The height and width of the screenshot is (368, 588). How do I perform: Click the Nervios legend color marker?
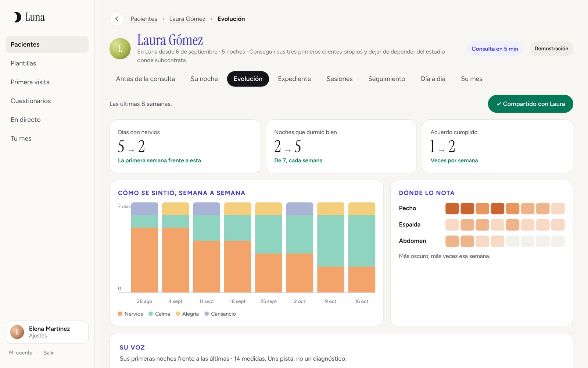(x=120, y=314)
